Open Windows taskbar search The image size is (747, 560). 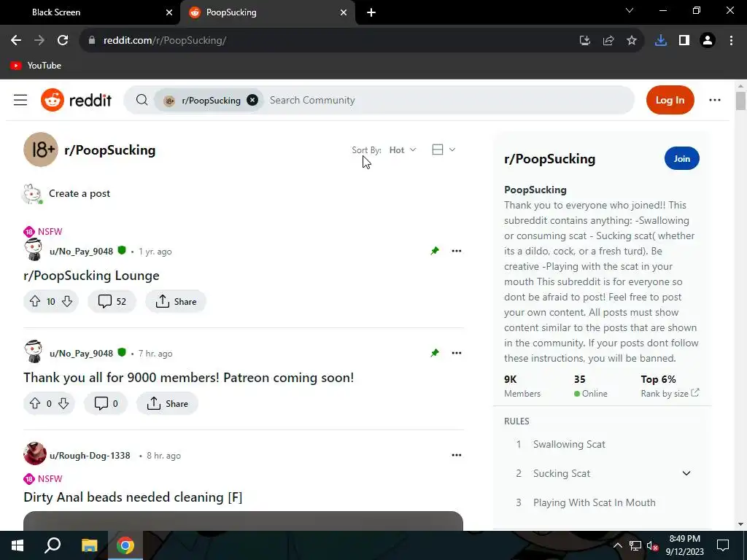pyautogui.click(x=53, y=545)
